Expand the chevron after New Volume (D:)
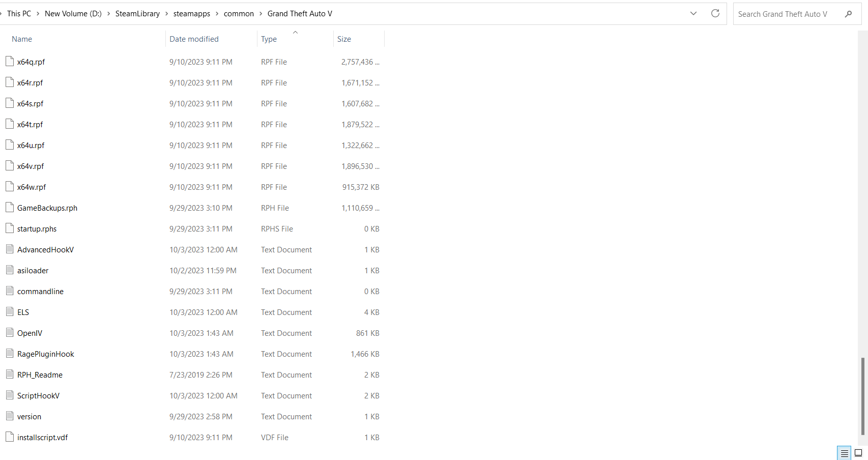 108,14
